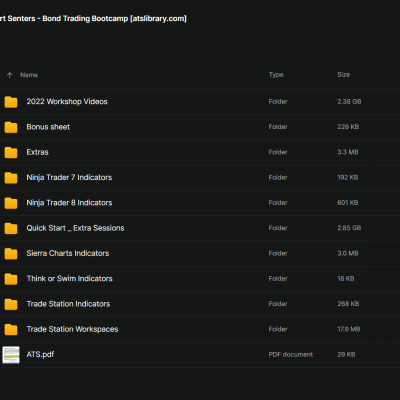
Task: Open the Extras folder name
Action: pyautogui.click(x=37, y=152)
